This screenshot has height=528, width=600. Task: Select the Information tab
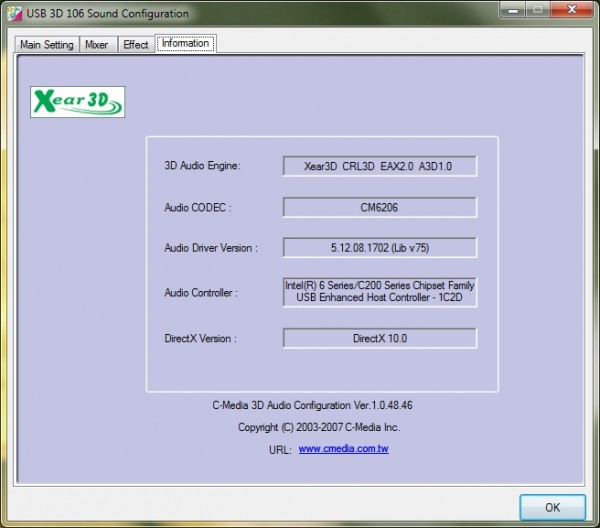[186, 43]
